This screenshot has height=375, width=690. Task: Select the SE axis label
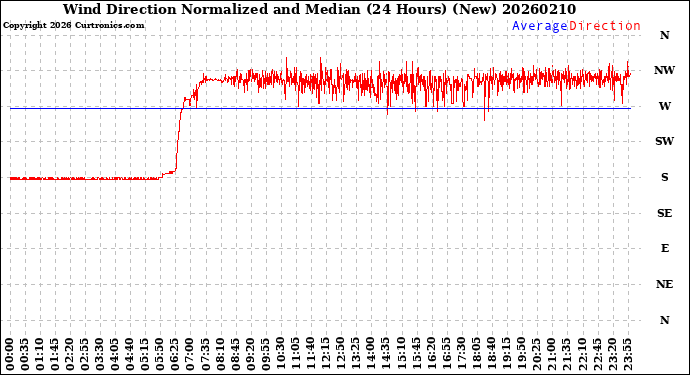664,213
